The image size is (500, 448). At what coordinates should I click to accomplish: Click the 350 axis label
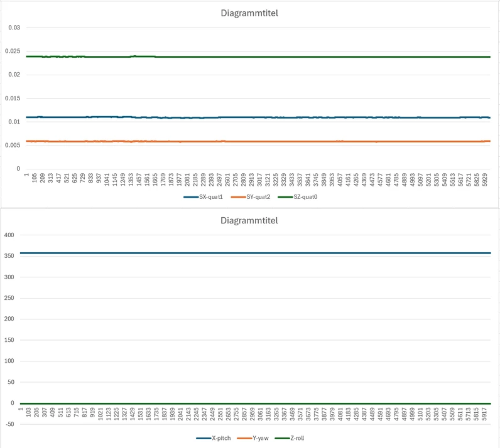pos(9,256)
